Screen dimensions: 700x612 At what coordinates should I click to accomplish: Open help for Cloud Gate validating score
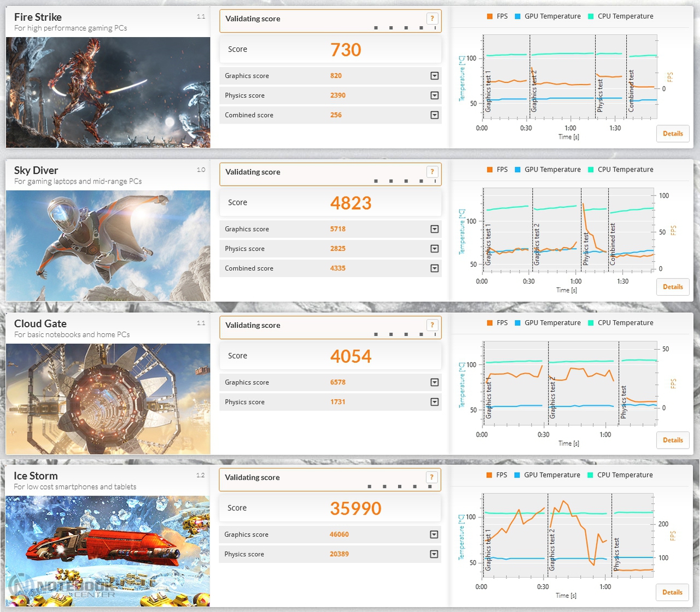[432, 325]
